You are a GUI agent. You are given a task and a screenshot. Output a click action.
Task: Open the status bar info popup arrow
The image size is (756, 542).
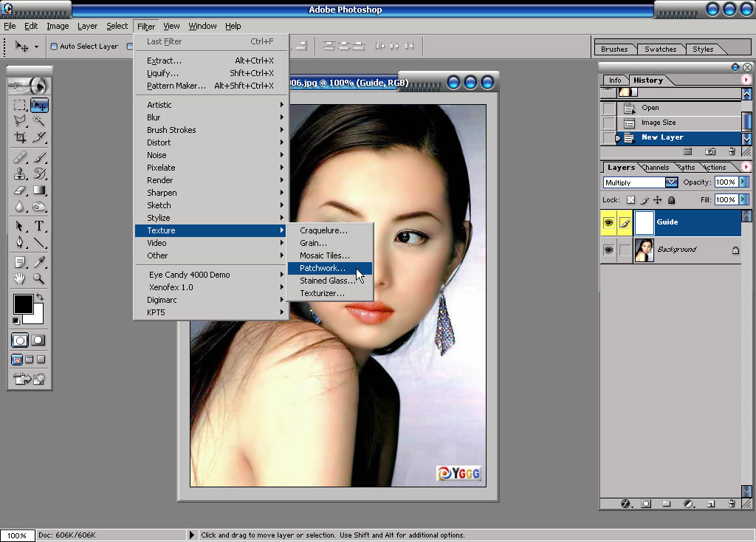191,535
